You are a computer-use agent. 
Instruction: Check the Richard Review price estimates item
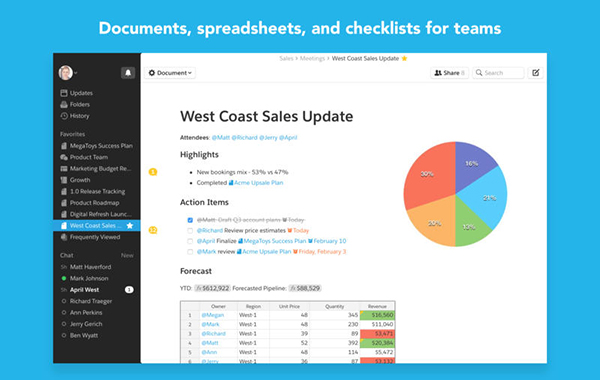pos(190,231)
